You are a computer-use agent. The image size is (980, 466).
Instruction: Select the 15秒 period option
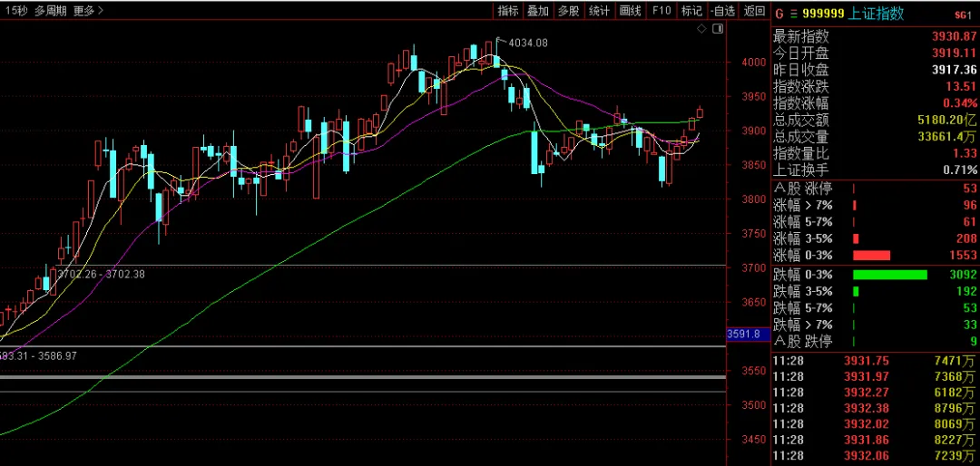click(x=16, y=11)
